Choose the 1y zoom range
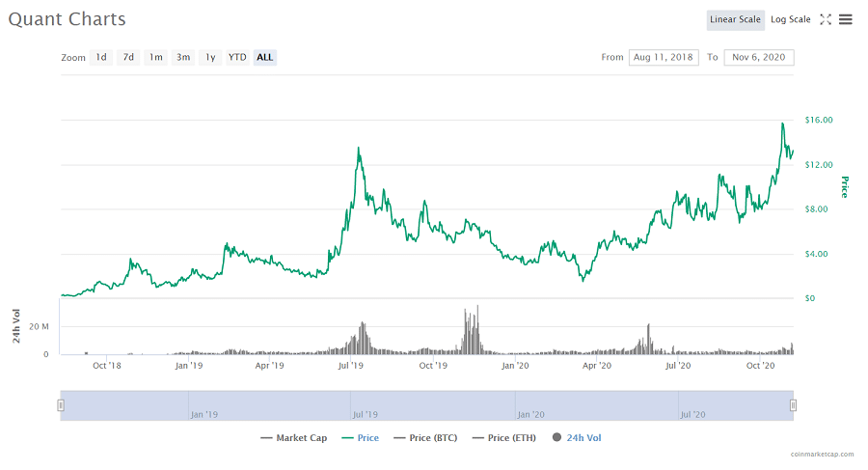The height and width of the screenshot is (470, 868). tap(210, 57)
